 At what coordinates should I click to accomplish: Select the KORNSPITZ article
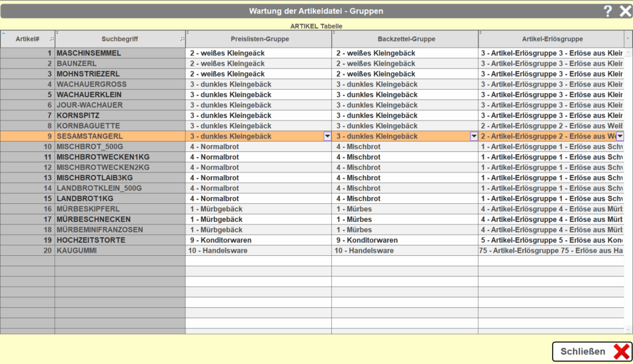121,116
